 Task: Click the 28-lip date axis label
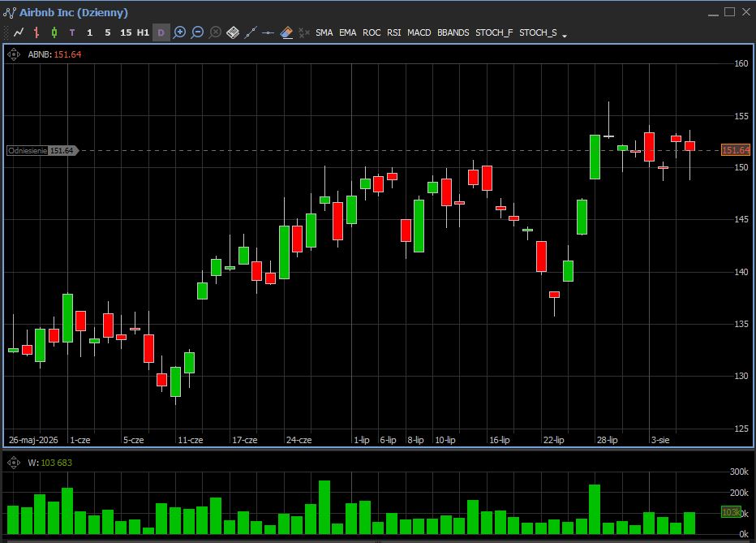click(x=608, y=440)
